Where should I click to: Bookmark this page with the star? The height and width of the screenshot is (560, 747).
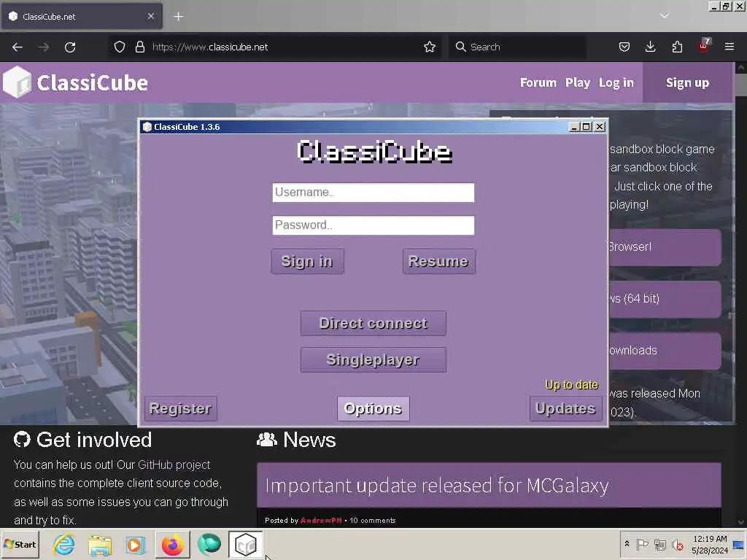pyautogui.click(x=430, y=47)
